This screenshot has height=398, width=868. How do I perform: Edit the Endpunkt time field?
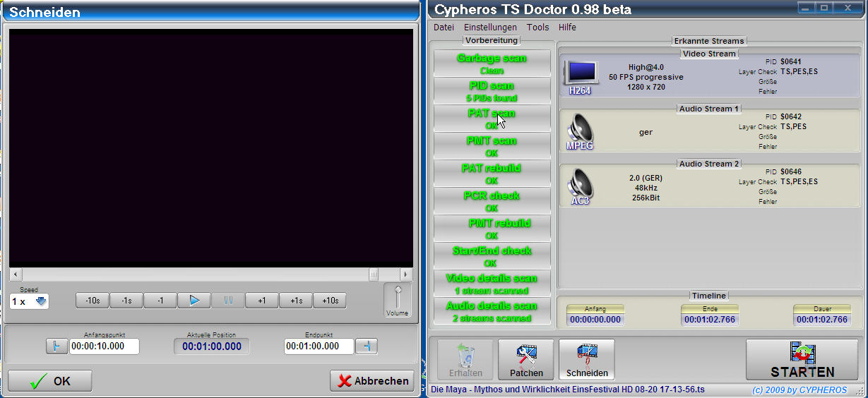319,346
